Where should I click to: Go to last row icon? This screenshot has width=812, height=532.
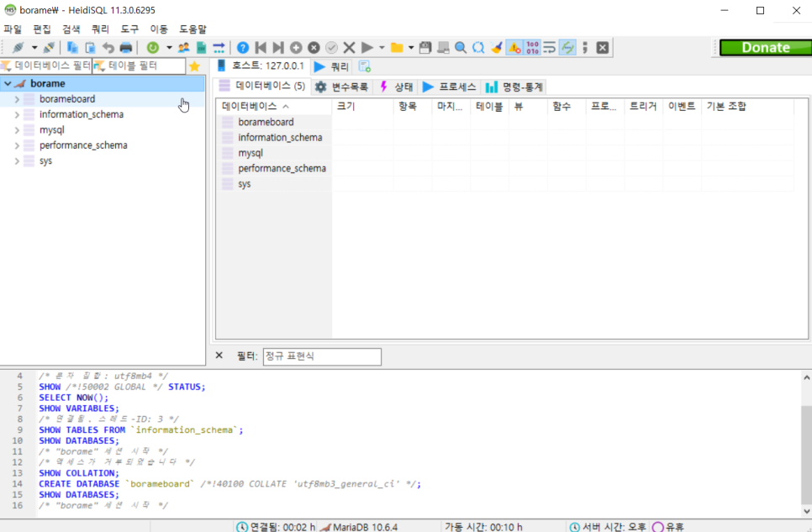click(278, 48)
